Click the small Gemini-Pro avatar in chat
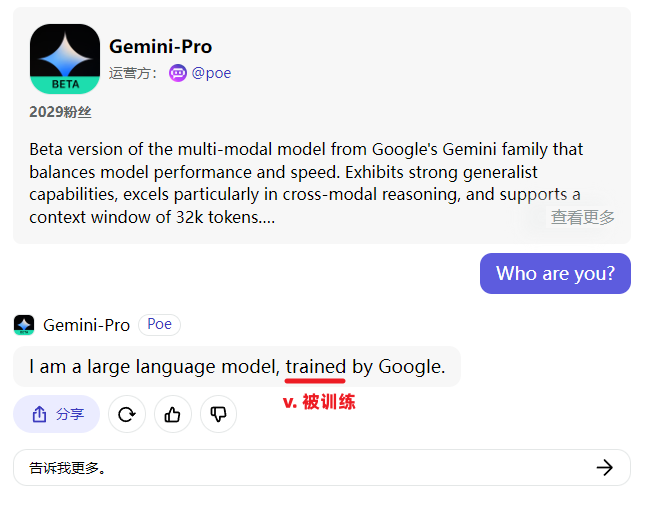Viewport: 660px width, 506px height. click(x=24, y=325)
